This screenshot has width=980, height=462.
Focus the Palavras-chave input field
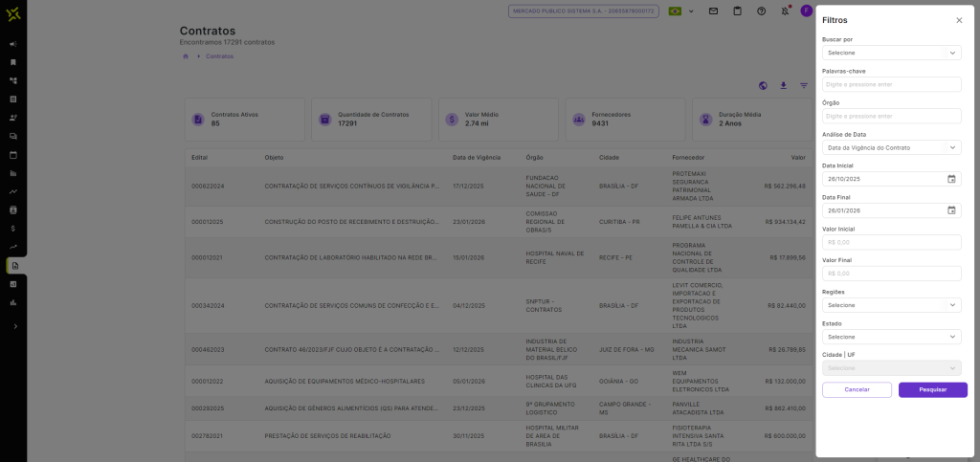click(x=891, y=84)
